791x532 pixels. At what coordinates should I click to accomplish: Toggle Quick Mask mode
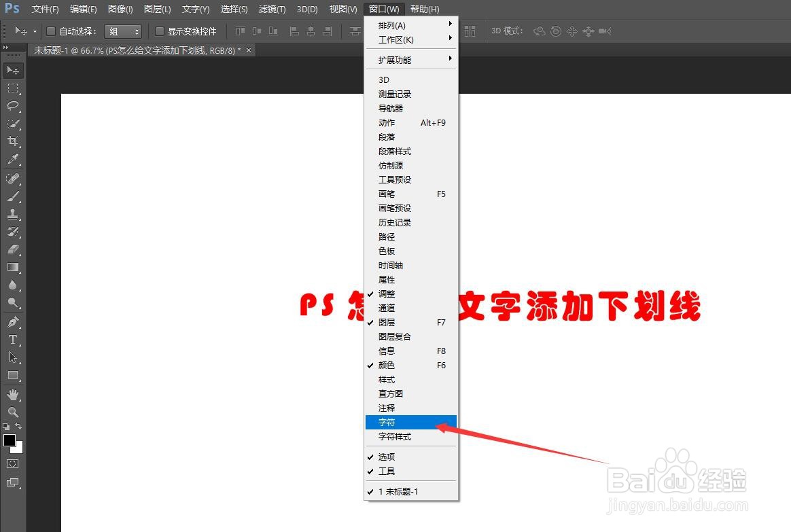click(13, 463)
